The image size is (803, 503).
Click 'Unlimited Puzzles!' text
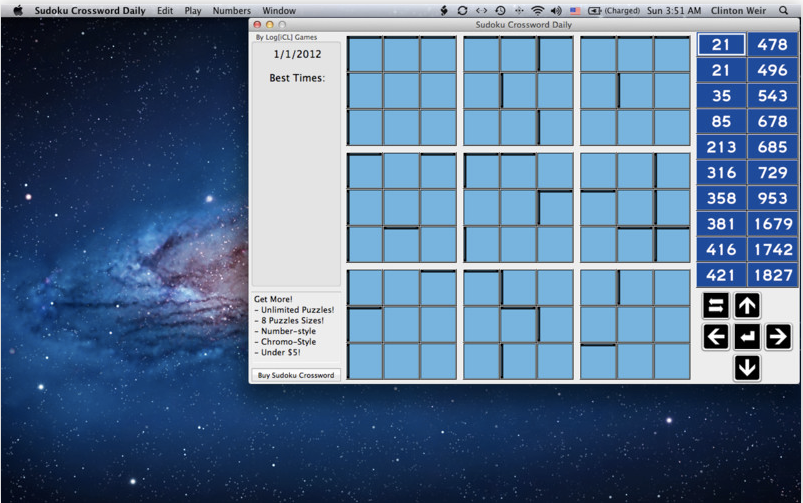[298, 310]
